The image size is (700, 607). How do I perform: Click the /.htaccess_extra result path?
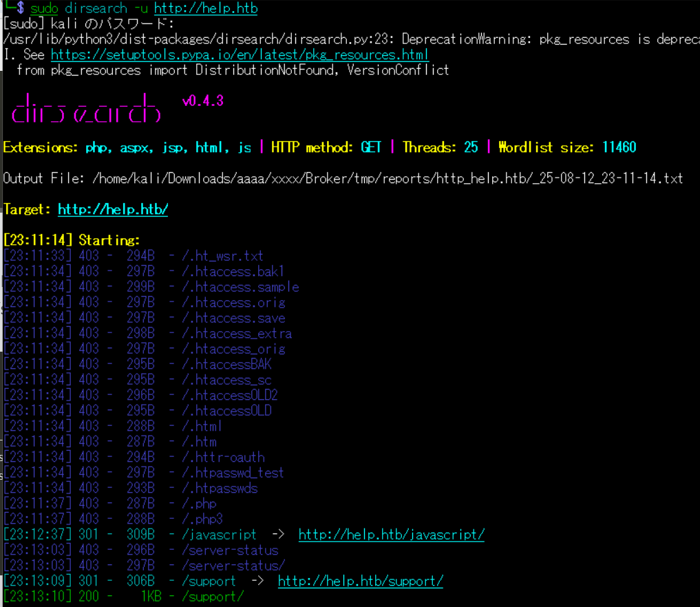click(x=236, y=334)
